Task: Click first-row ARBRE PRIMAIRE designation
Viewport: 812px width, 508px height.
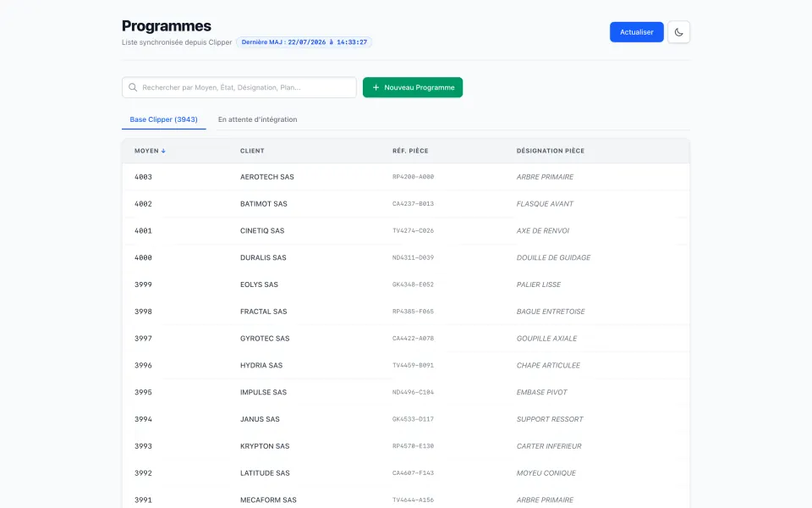Action: pos(545,177)
